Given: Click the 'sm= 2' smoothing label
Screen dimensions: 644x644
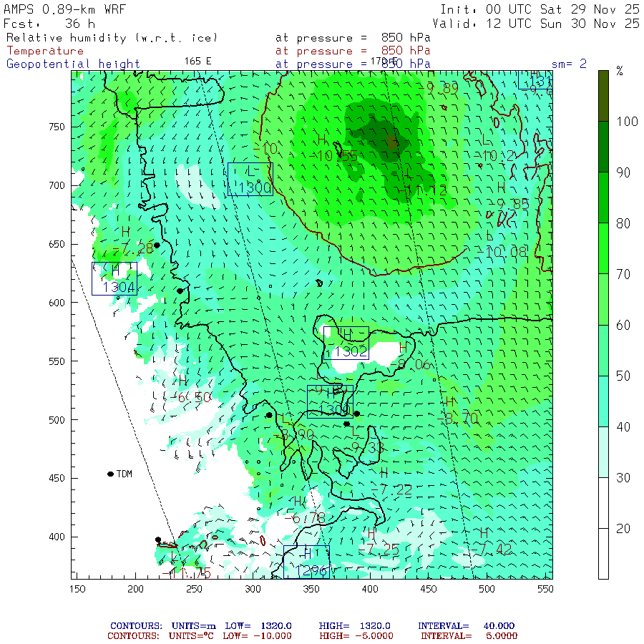Looking at the screenshot, I should point(569,64).
